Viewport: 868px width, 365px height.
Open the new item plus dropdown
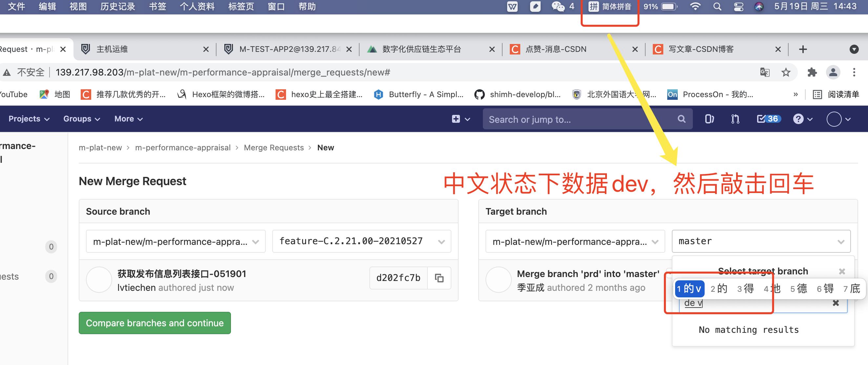click(461, 119)
